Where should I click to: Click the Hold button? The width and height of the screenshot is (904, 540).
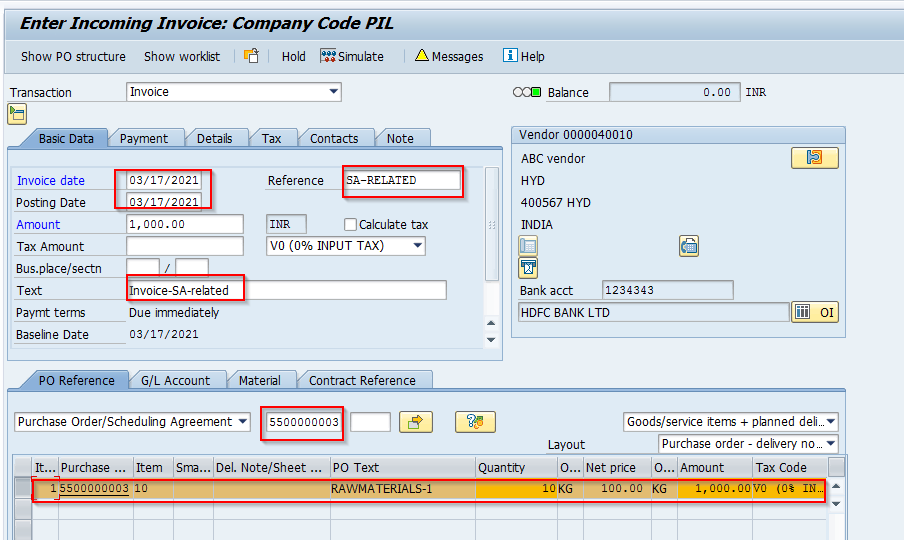(x=293, y=56)
